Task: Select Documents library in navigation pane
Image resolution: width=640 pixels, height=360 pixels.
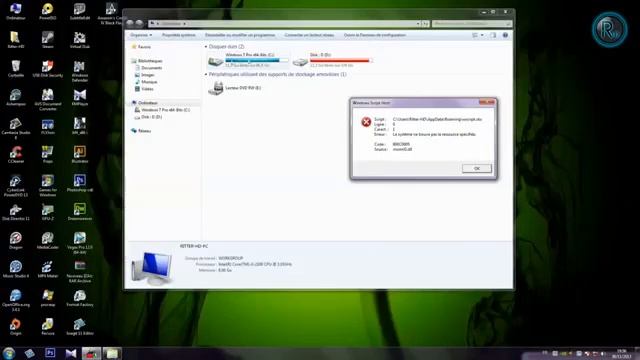Action: 149,68
